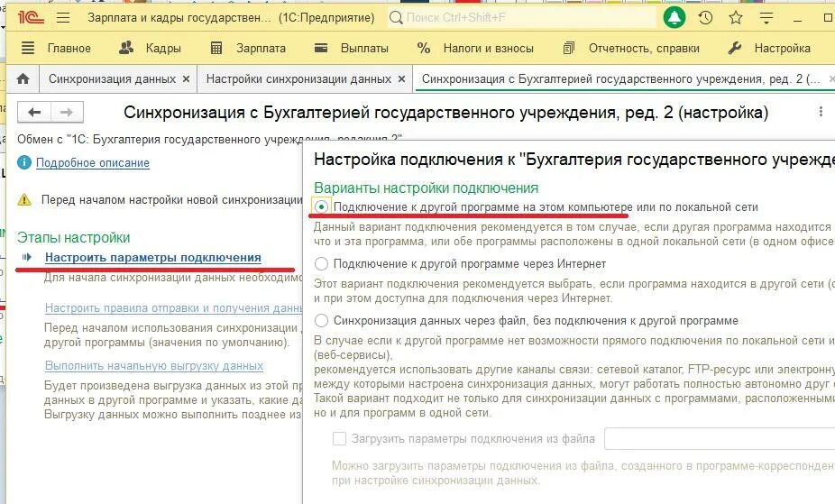
Task: Open the hamburger main menu next to logo
Action: click(63, 17)
